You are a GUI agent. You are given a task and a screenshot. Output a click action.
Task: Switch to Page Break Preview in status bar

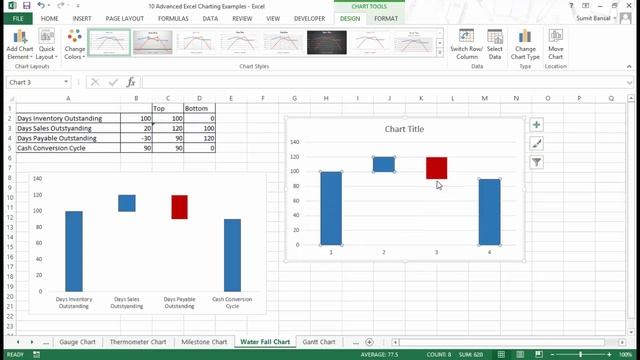pyautogui.click(x=539, y=354)
